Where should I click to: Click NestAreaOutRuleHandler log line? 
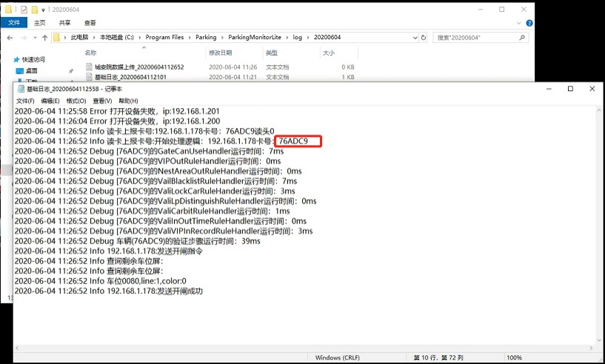coord(158,171)
